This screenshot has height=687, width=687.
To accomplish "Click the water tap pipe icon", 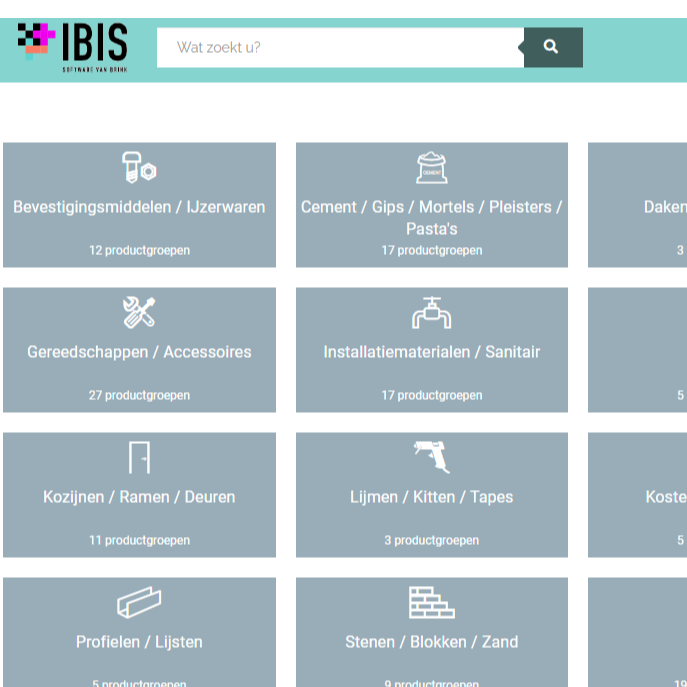I will pyautogui.click(x=432, y=312).
